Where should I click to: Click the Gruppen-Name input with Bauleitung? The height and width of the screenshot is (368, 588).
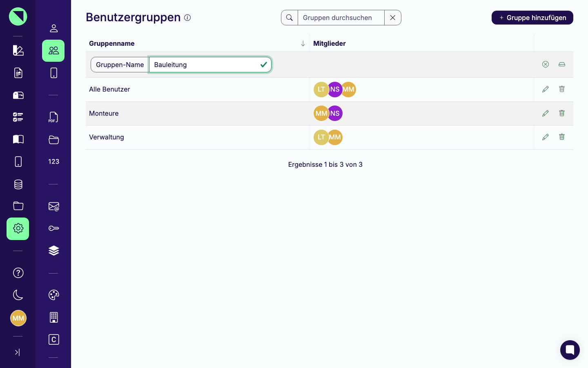210,65
